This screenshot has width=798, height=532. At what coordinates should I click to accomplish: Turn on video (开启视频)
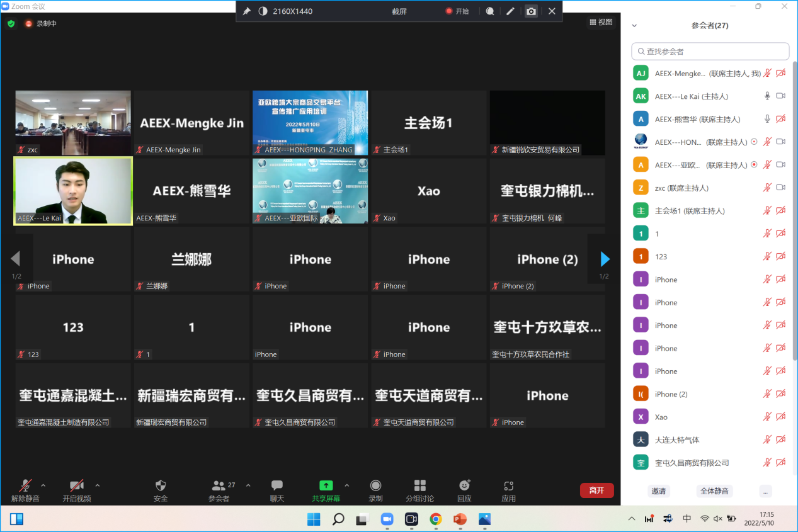(x=76, y=485)
